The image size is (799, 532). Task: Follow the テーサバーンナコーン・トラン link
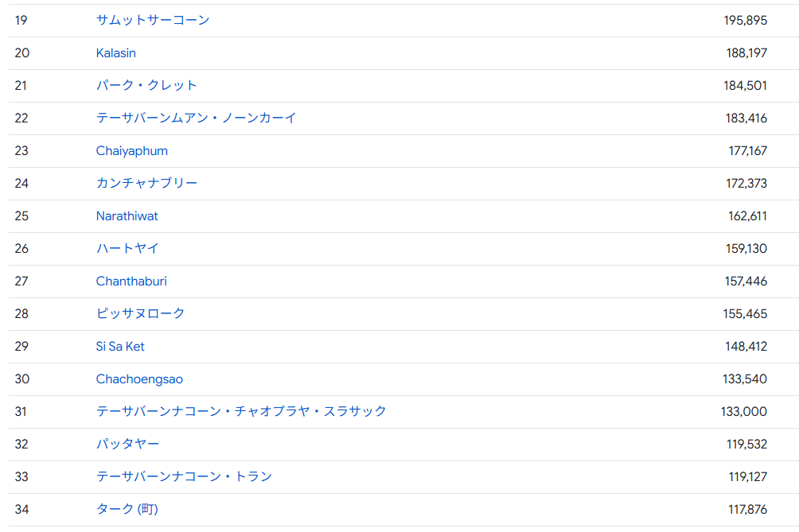184,476
